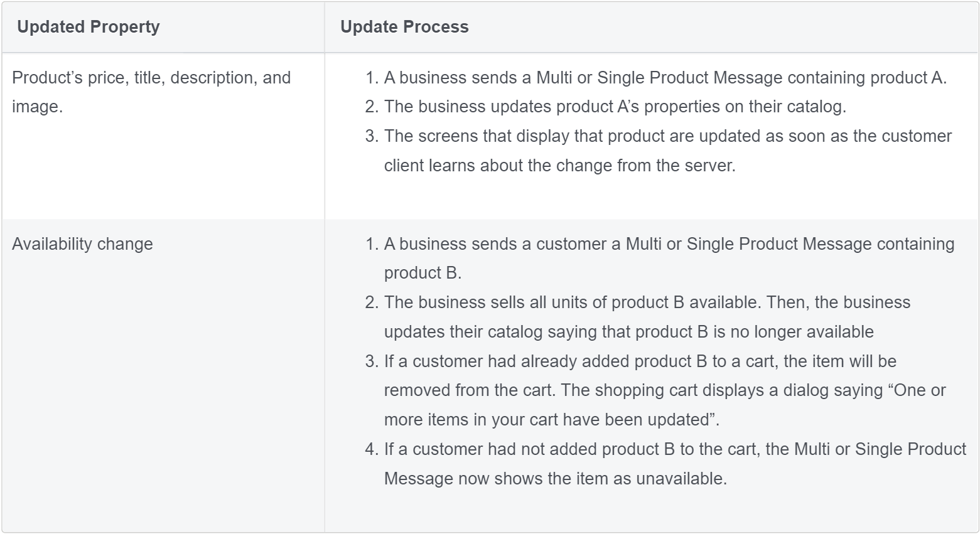The image size is (980, 534).
Task: Click the line 'Message now shows the item as unavailable'
Action: 556,479
